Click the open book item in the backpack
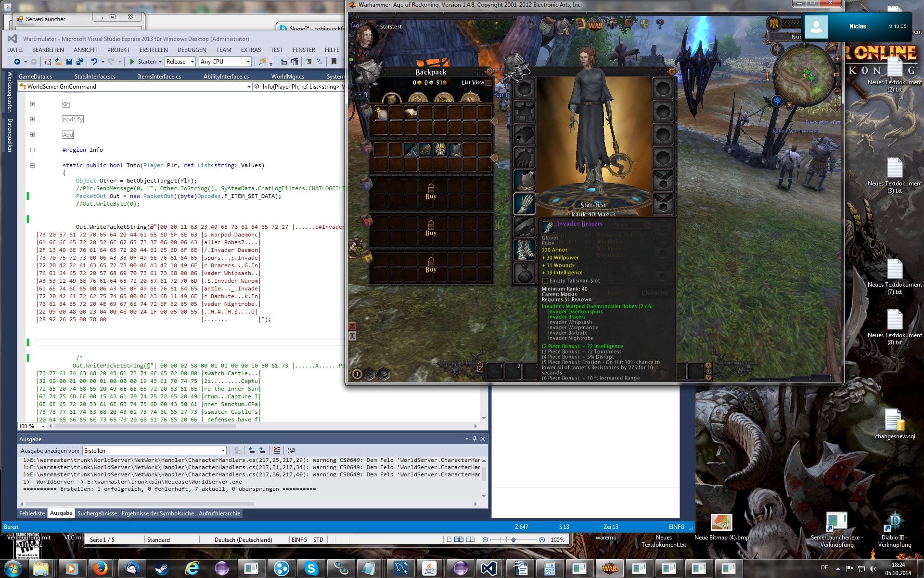 411,113
